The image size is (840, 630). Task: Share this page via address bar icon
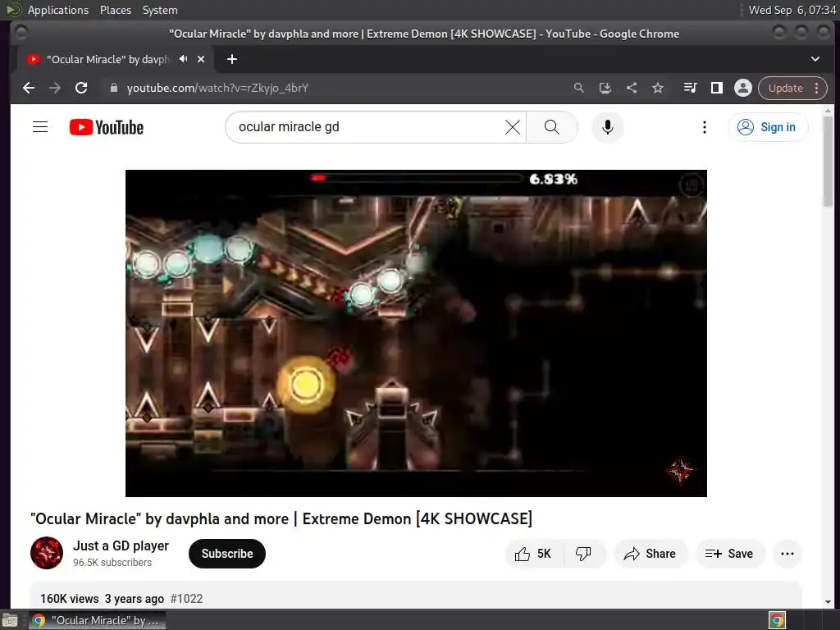(x=632, y=88)
